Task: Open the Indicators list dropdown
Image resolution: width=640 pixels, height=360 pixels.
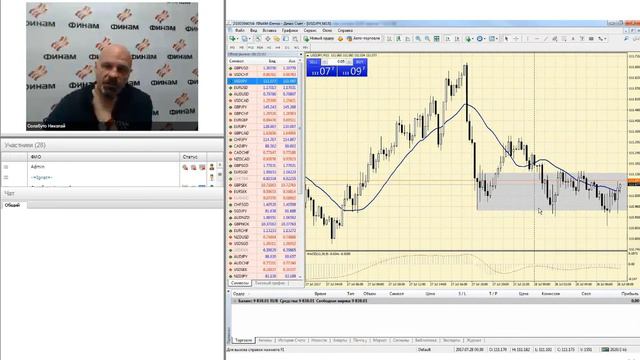Action: [469, 39]
